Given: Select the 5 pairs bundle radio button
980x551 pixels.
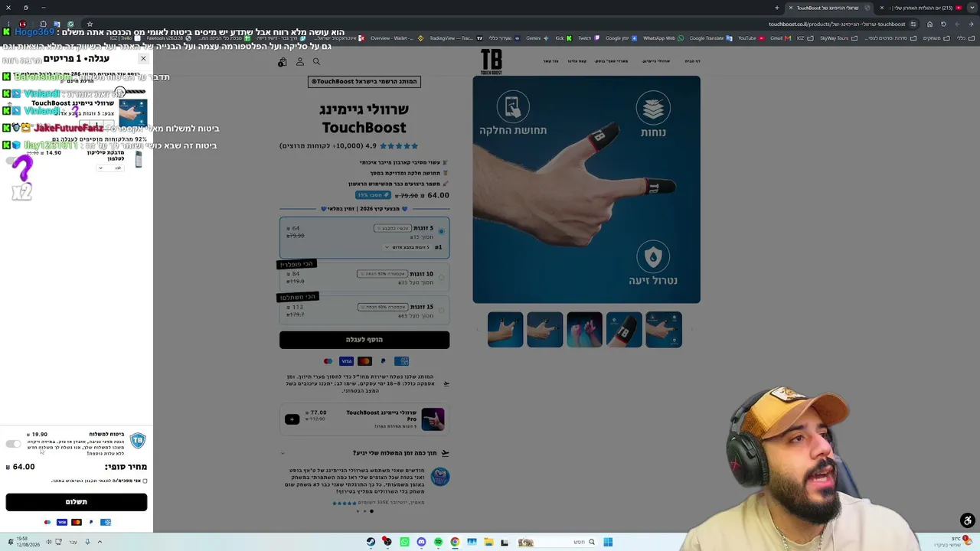Looking at the screenshot, I should pos(441,230).
